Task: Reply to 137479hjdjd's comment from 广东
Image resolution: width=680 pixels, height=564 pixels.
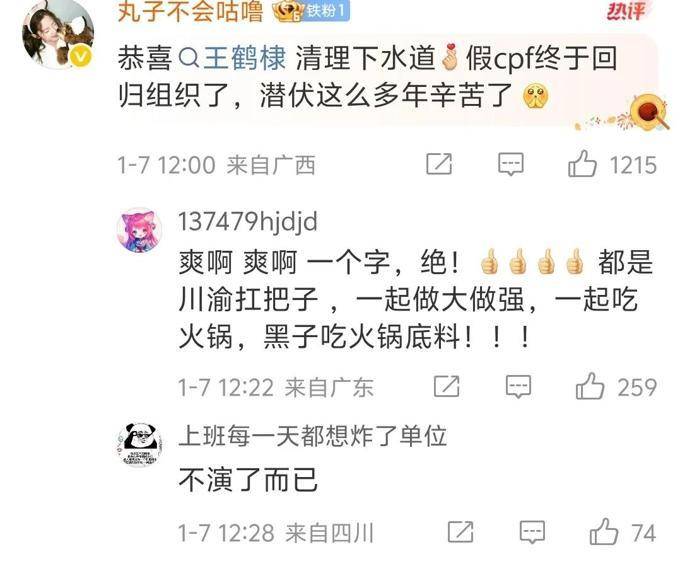Action: (x=518, y=386)
